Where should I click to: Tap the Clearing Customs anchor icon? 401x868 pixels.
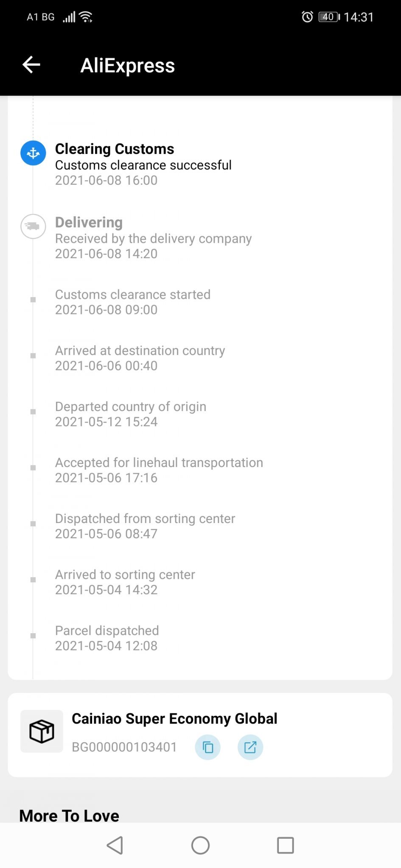(x=33, y=153)
